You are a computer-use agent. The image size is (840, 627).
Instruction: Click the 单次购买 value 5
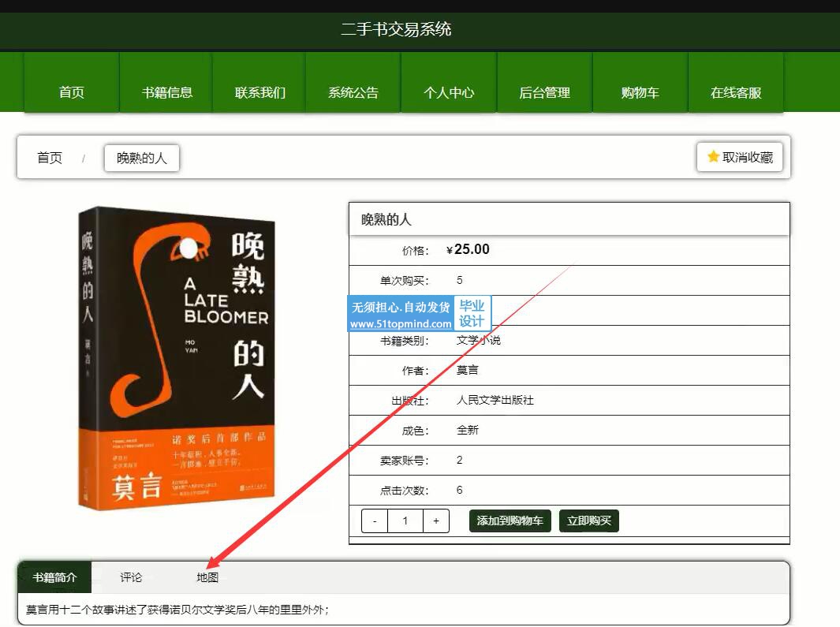pos(460,280)
